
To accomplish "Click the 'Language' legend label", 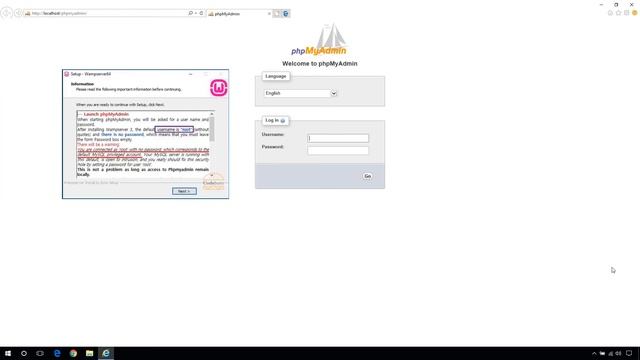I will 276,76.
